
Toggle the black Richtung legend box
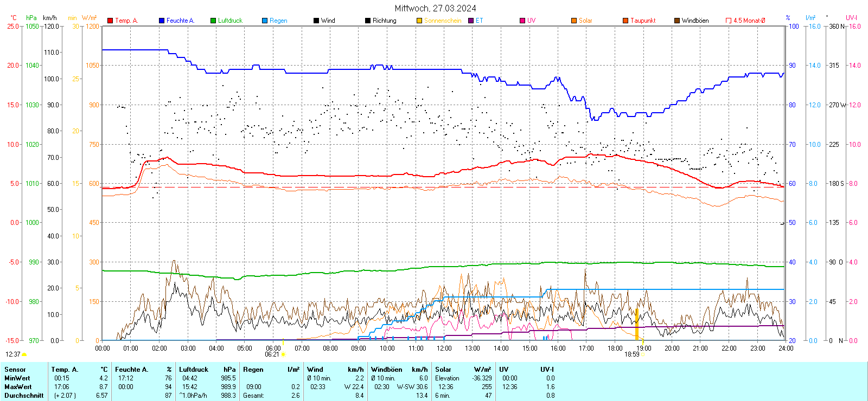pos(368,21)
